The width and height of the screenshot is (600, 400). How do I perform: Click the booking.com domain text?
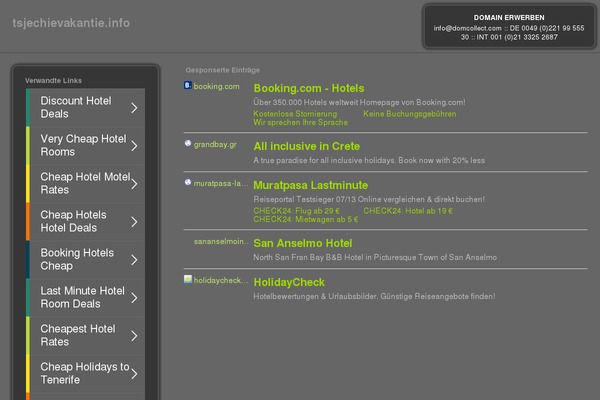pos(216,87)
